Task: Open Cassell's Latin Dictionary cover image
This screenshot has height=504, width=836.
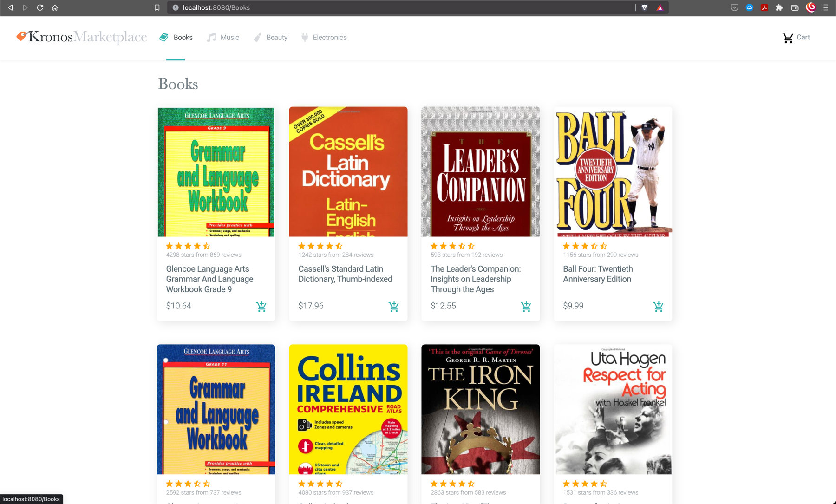Action: coord(348,172)
